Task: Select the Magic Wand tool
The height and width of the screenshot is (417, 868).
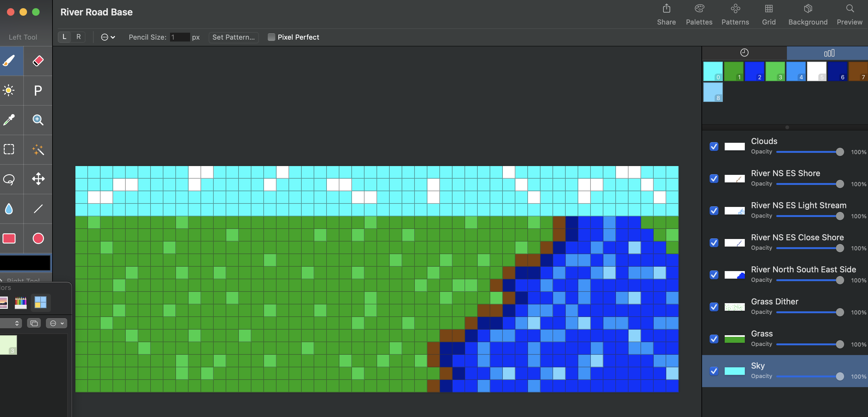Action: [38, 149]
